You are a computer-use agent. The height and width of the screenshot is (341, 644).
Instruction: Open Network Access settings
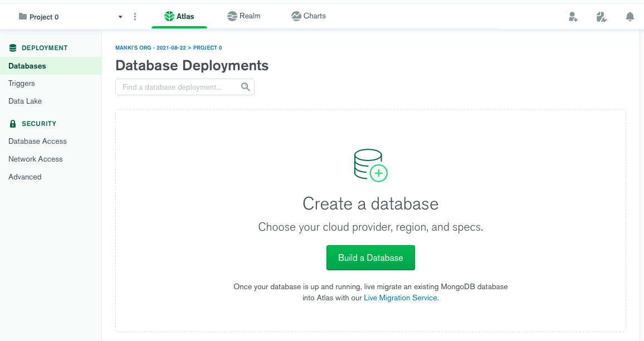tap(35, 159)
